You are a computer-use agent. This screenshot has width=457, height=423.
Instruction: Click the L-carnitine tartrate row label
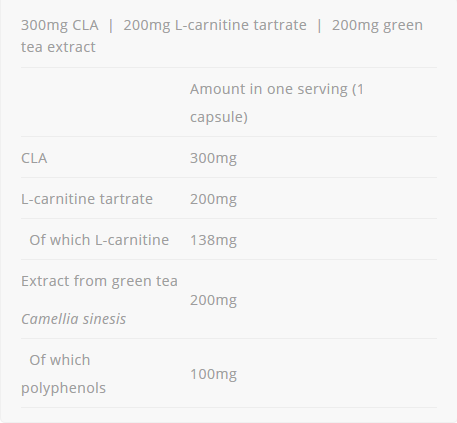87,199
